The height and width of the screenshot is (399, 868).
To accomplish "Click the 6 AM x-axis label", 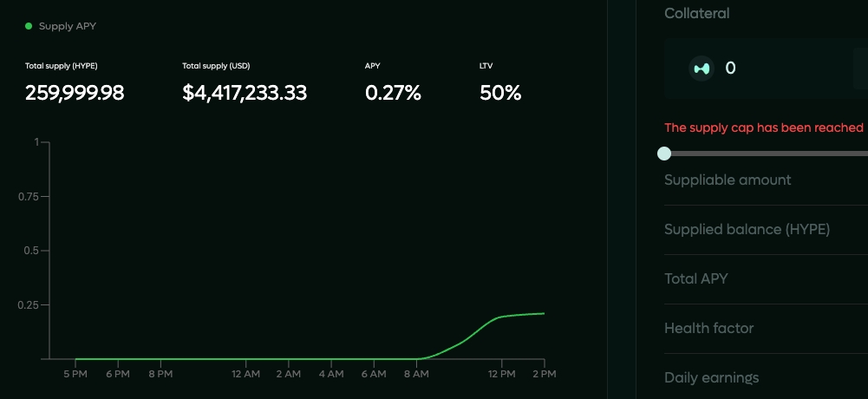I will [x=374, y=374].
